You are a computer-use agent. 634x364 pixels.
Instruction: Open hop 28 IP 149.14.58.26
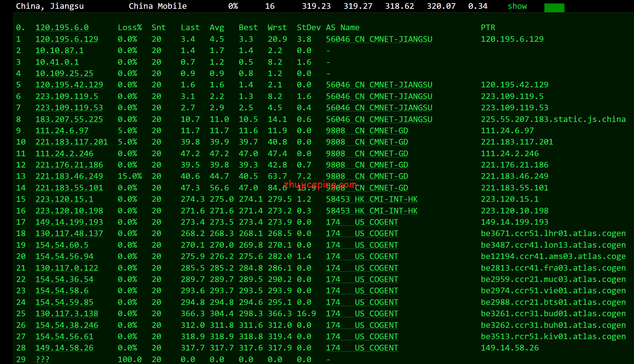64,348
